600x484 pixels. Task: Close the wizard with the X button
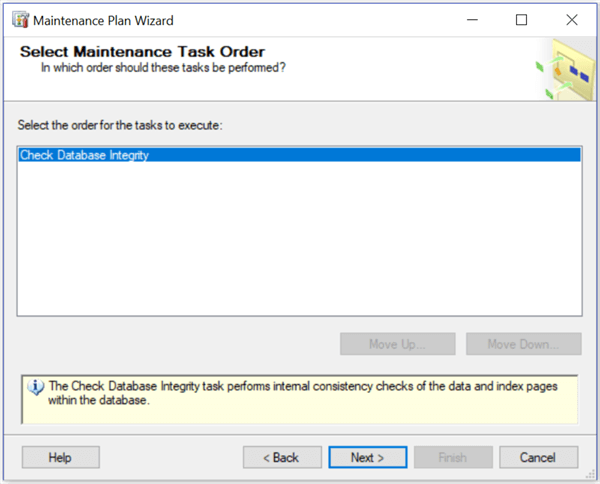571,19
